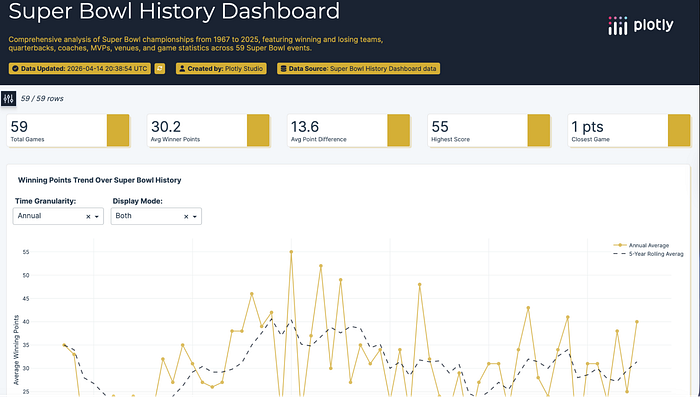Image resolution: width=700 pixels, height=397 pixels.
Task: Open the Display Mode dropdown arrow
Action: [x=195, y=217]
